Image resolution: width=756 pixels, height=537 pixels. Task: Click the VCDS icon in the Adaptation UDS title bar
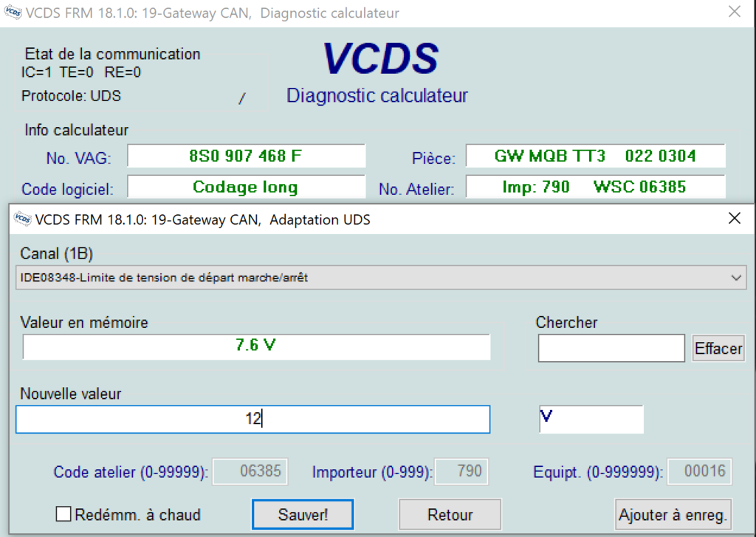(23, 219)
